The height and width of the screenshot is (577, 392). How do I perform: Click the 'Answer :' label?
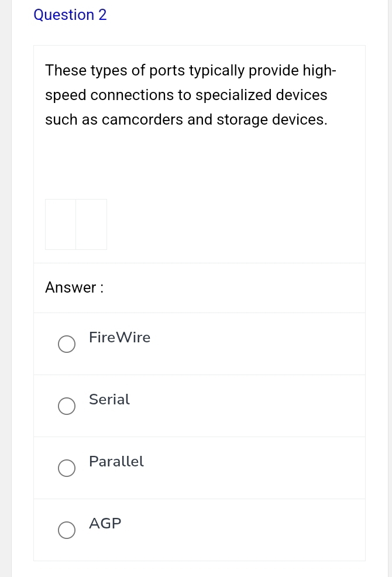pos(74,287)
